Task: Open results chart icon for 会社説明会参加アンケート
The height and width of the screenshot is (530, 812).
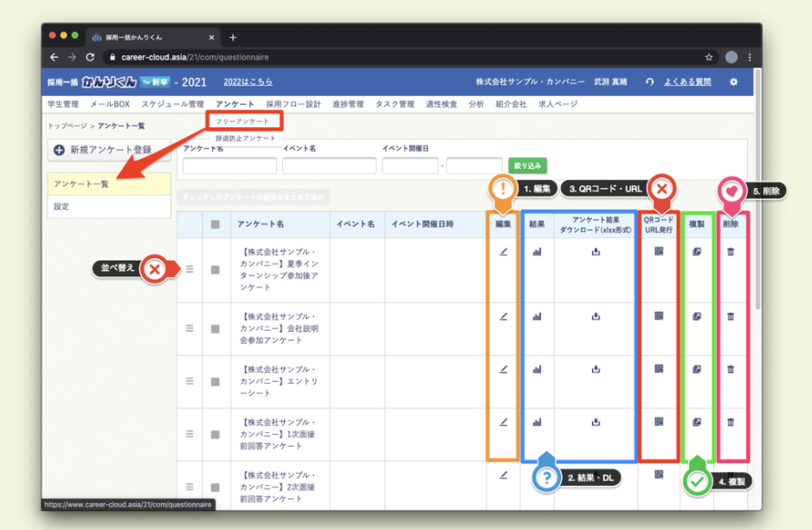Action: coord(537,316)
